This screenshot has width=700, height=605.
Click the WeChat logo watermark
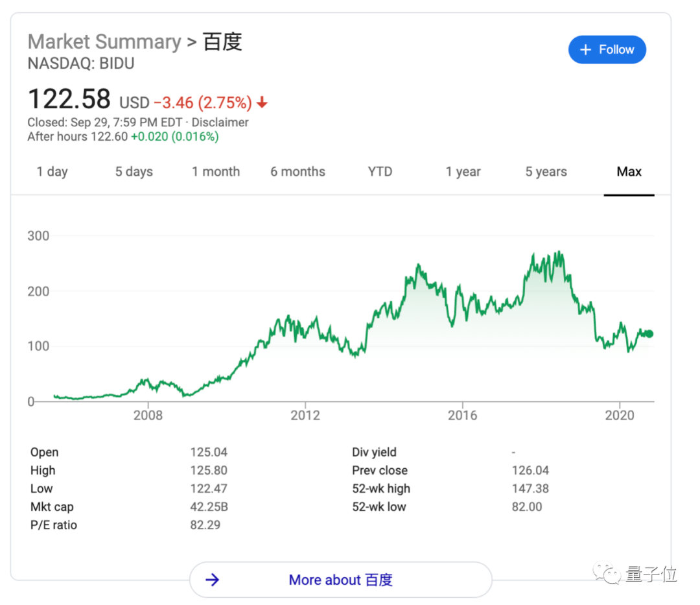coord(609,575)
